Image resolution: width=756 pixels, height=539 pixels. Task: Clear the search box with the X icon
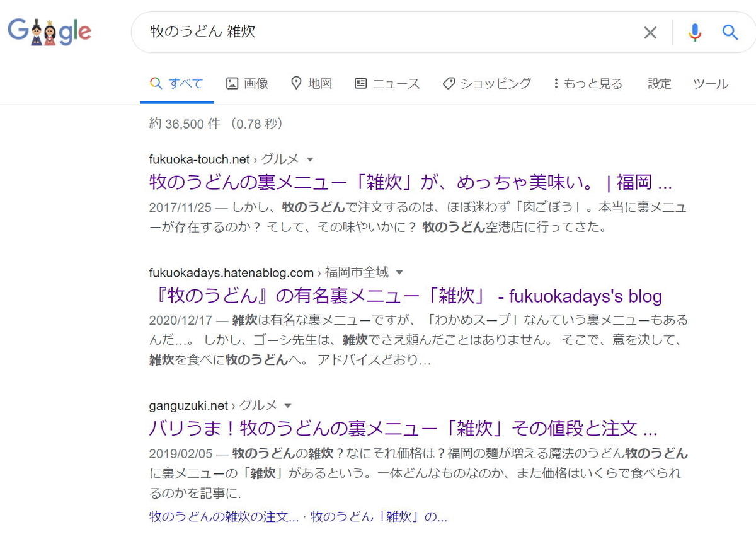coord(650,33)
